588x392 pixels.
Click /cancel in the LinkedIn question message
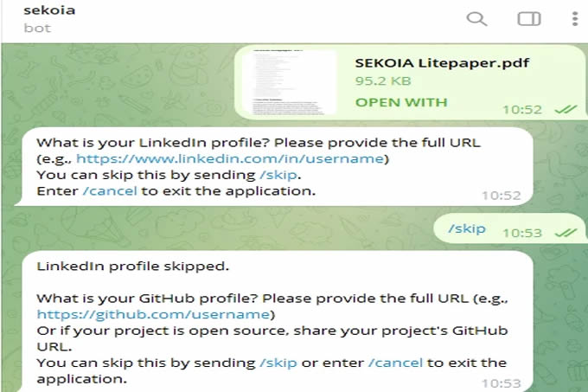110,191
